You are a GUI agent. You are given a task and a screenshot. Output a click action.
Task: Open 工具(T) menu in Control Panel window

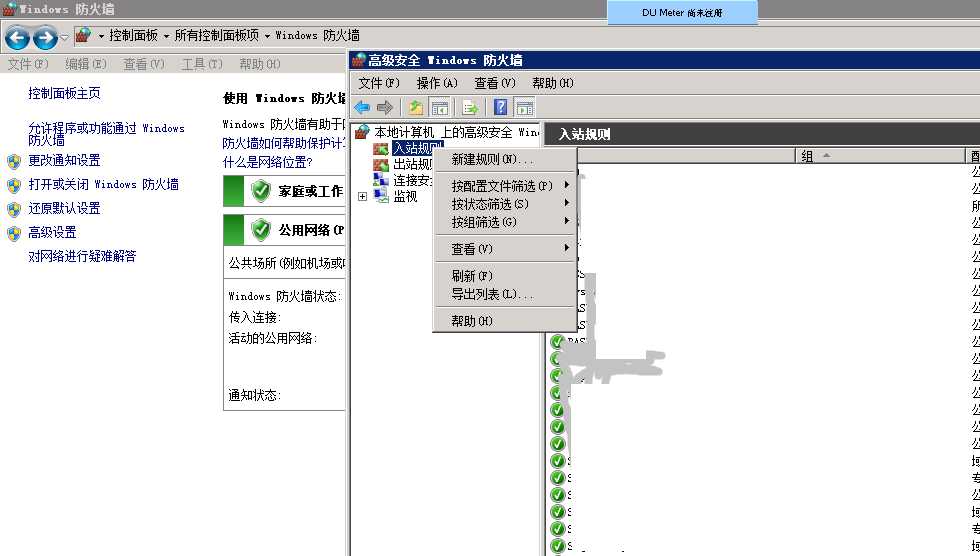point(202,64)
